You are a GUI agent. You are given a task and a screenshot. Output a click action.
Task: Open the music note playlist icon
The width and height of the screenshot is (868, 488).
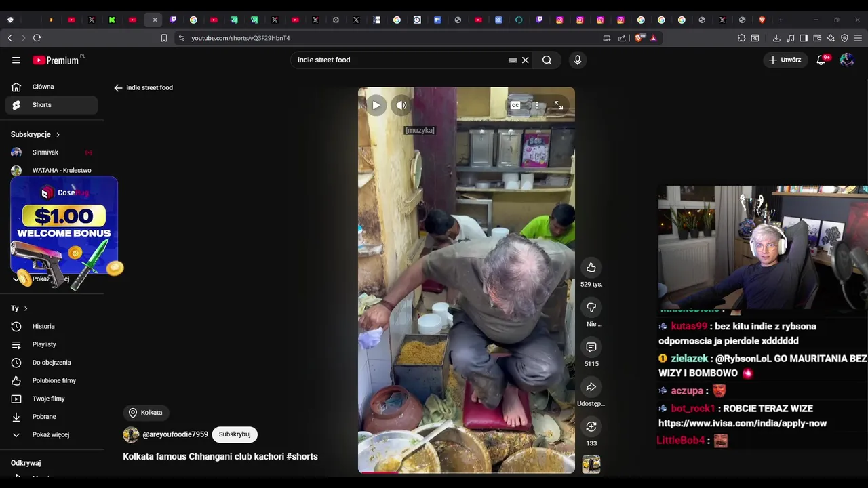[x=790, y=38]
